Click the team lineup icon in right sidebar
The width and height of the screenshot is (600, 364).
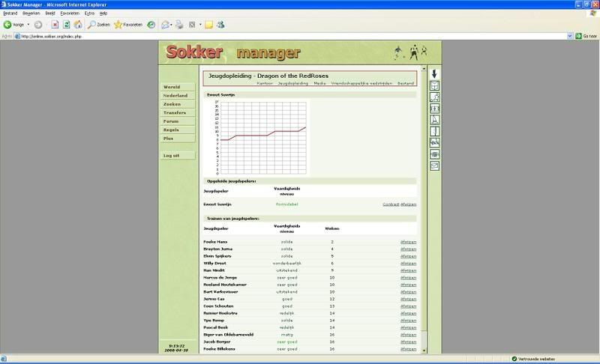click(434, 109)
